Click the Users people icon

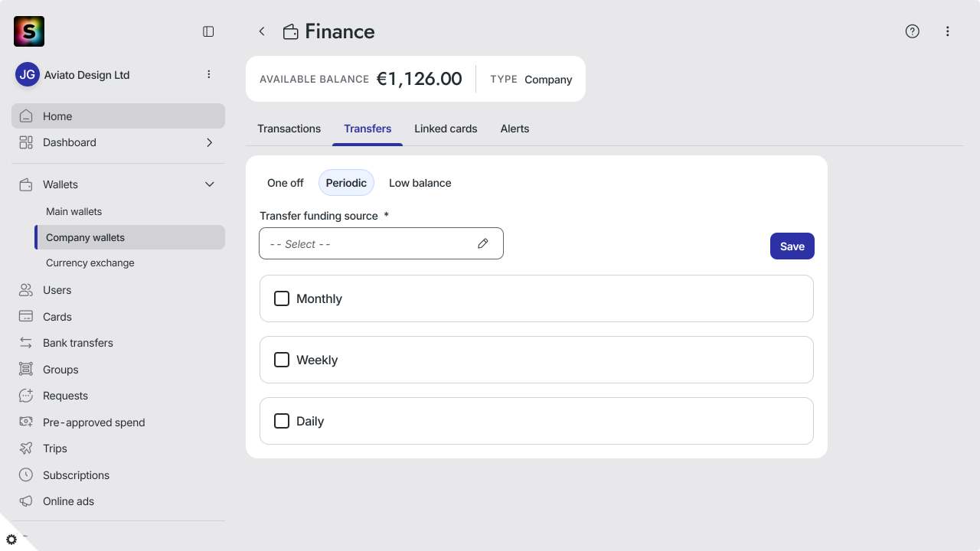[26, 290]
